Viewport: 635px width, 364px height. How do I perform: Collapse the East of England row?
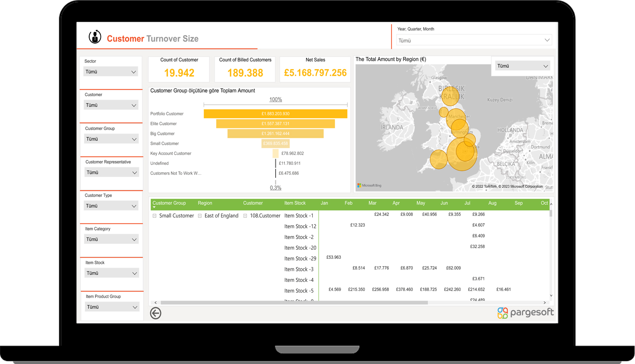click(200, 216)
